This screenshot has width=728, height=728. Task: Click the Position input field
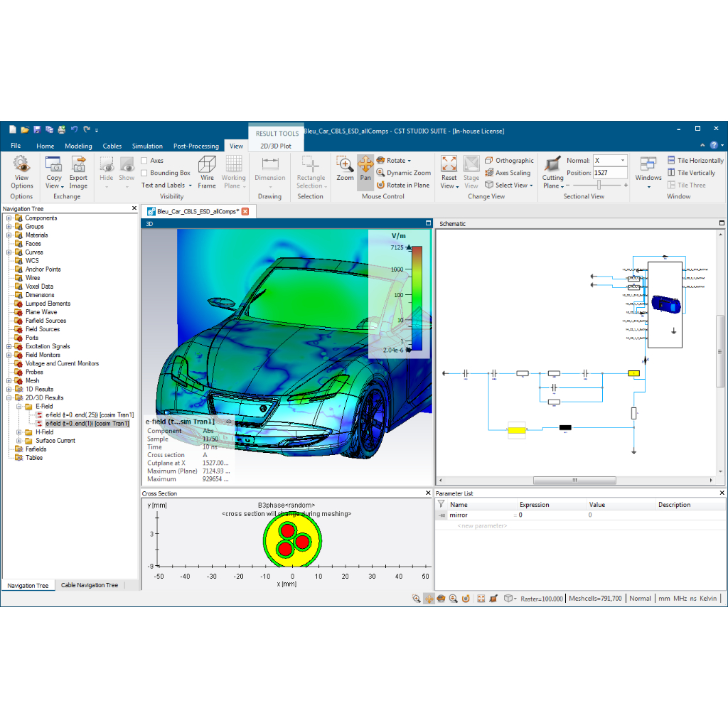[x=609, y=173]
